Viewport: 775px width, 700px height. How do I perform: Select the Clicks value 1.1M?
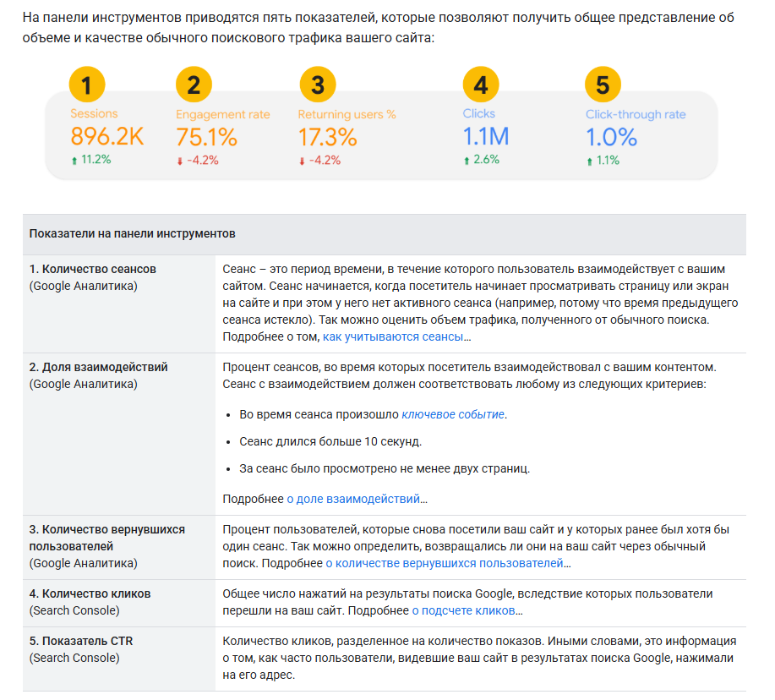(486, 136)
